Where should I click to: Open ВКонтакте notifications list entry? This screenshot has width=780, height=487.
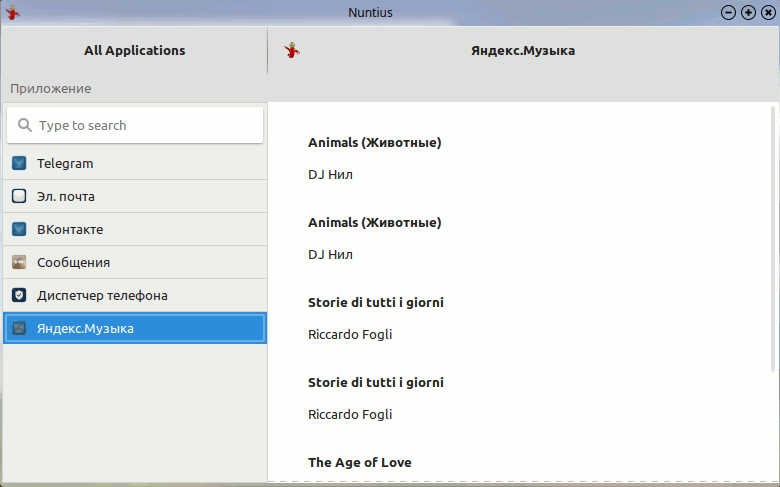pyautogui.click(x=135, y=229)
